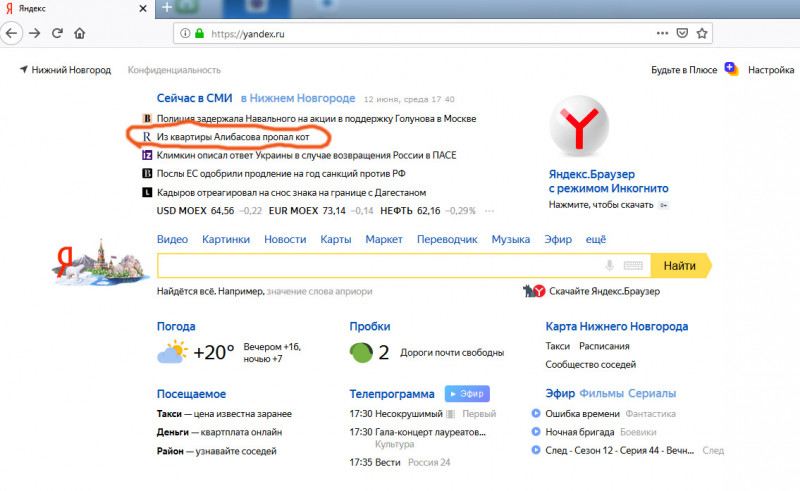Click the blue Эфир button by Телепрограмма
Image resolution: width=800 pixels, height=491 pixels.
pos(467,394)
